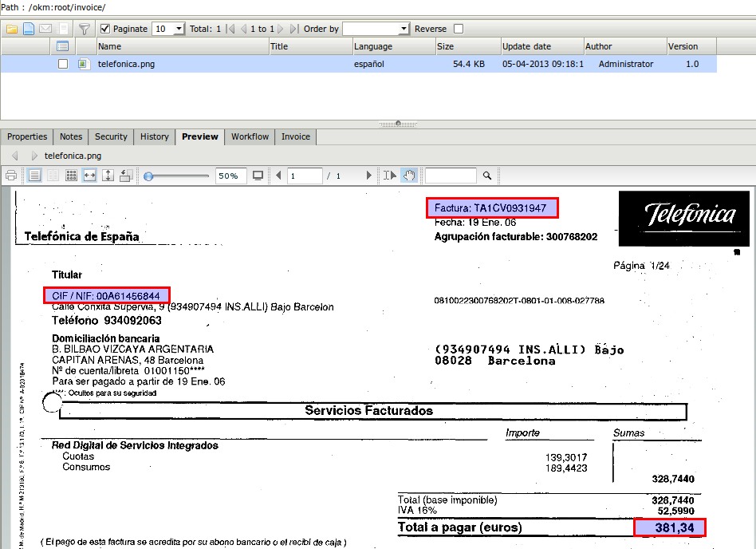Switch to the Security tab
The image size is (756, 549).
point(111,136)
